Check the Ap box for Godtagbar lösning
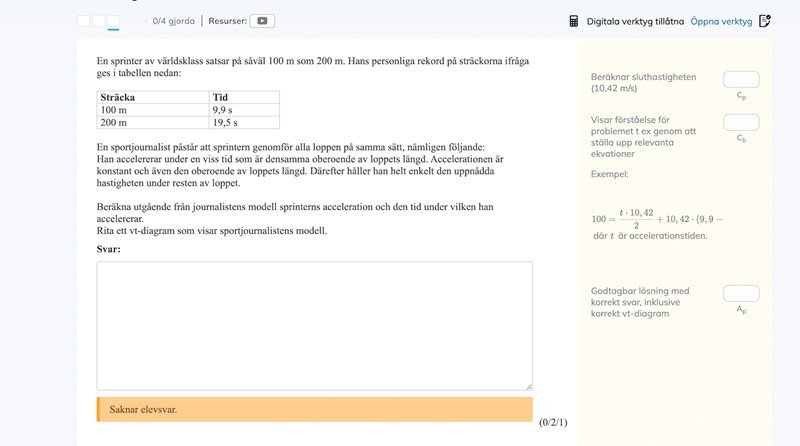 741,293
